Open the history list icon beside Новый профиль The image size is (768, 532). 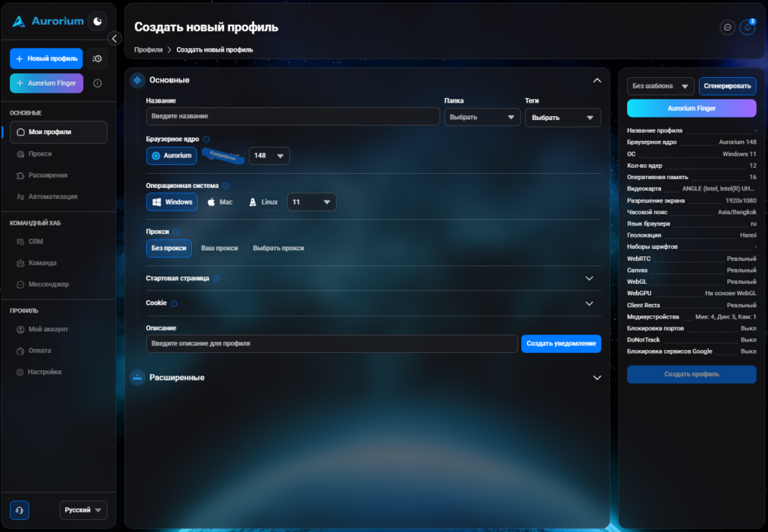coord(97,58)
